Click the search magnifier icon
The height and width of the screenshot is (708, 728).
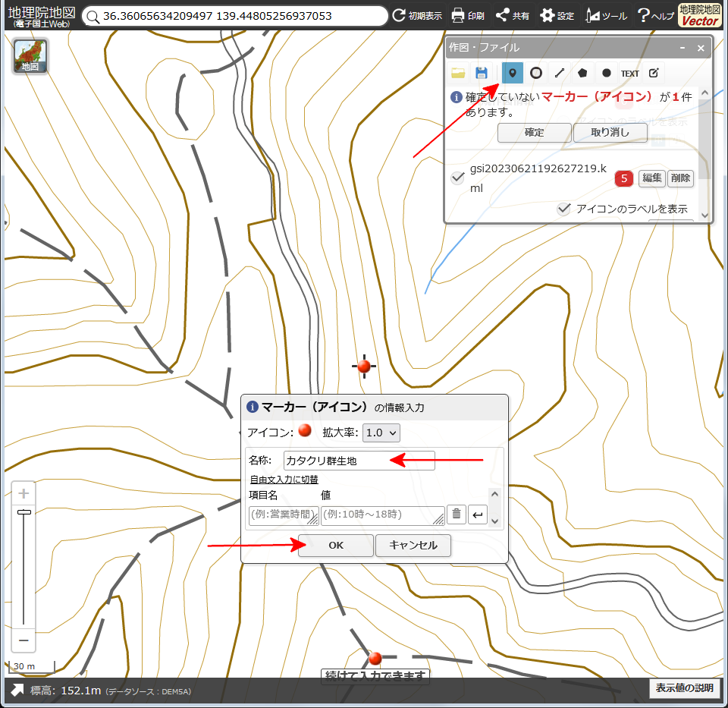point(93,17)
